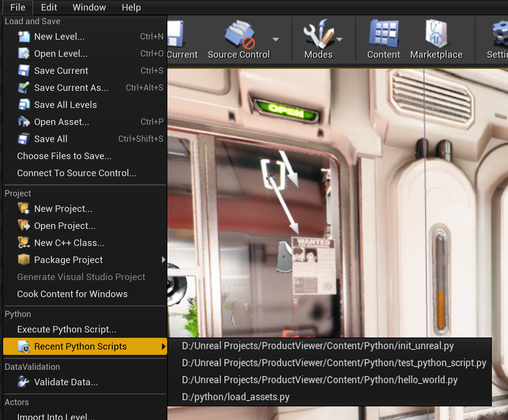Click the Open Asset icon

point(24,122)
